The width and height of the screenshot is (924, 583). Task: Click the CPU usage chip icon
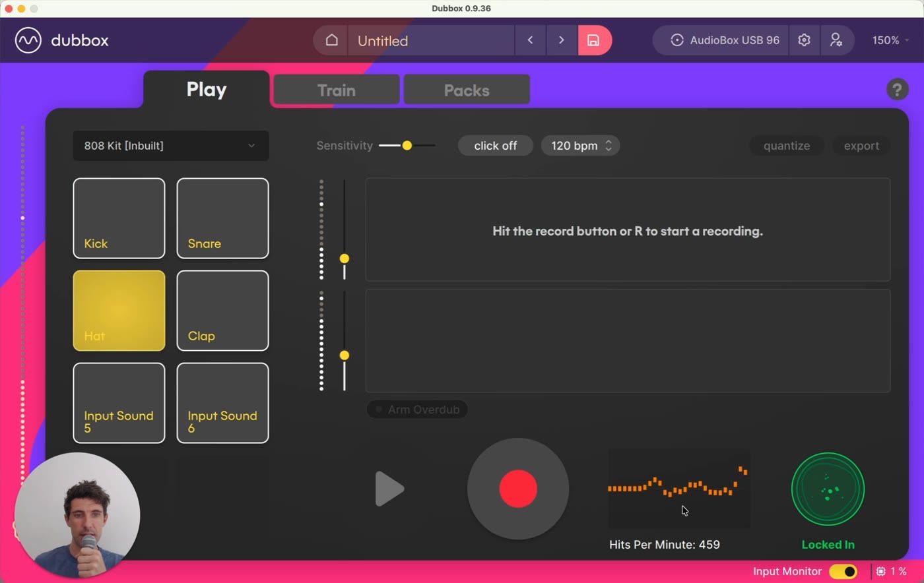tap(880, 571)
